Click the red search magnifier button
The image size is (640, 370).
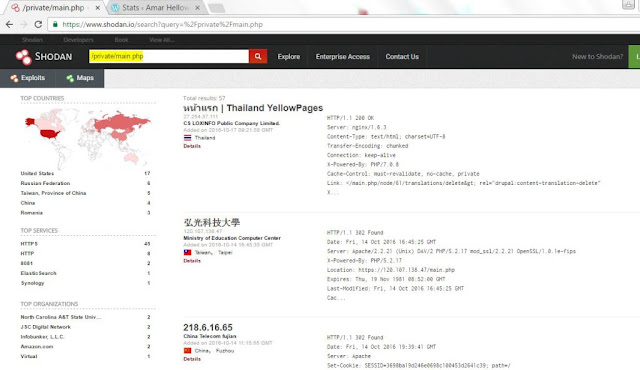pos(258,56)
